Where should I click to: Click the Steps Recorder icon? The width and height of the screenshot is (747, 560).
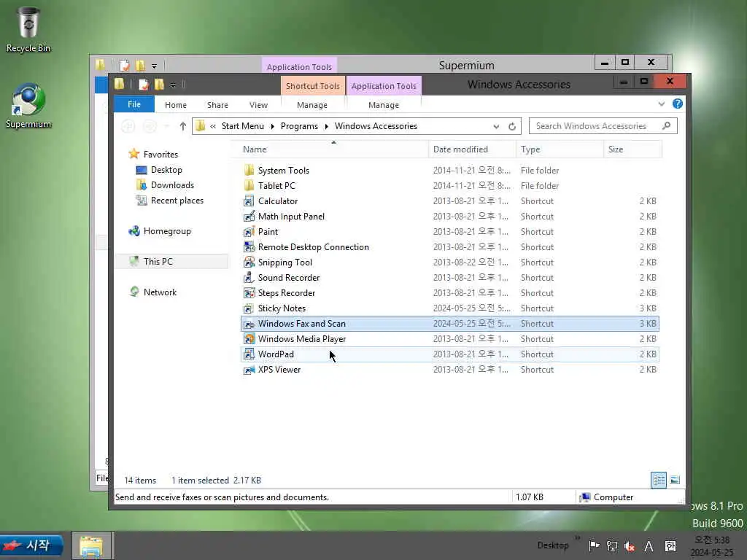[249, 293]
